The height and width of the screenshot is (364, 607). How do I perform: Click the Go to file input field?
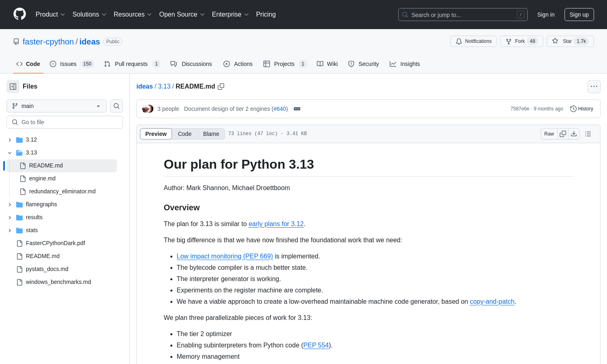(64, 122)
